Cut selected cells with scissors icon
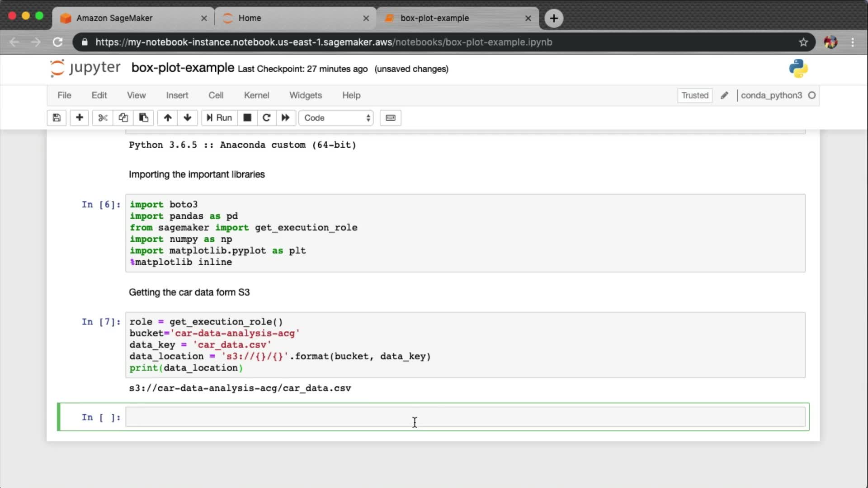The height and width of the screenshot is (488, 868). 103,118
